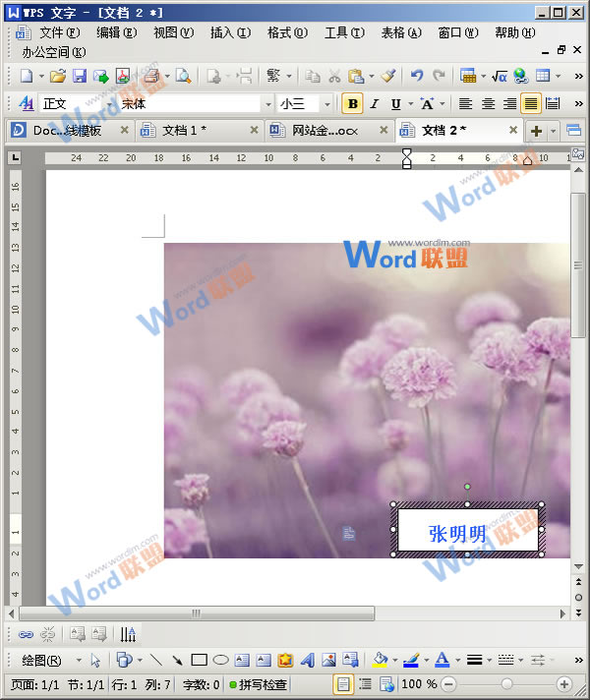Expand font color dropdown arrow in drawing toolbar
The height and width of the screenshot is (700, 590).
click(457, 660)
